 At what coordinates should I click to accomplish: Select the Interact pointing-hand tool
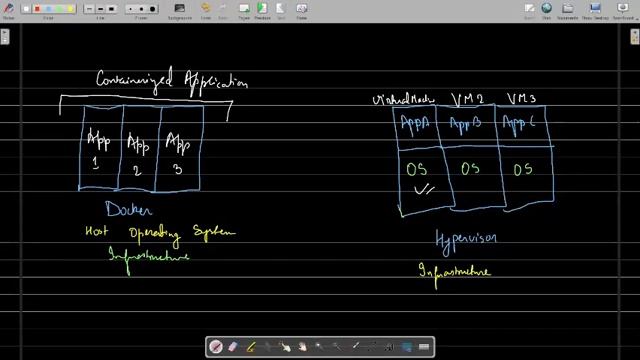[x=285, y=347]
